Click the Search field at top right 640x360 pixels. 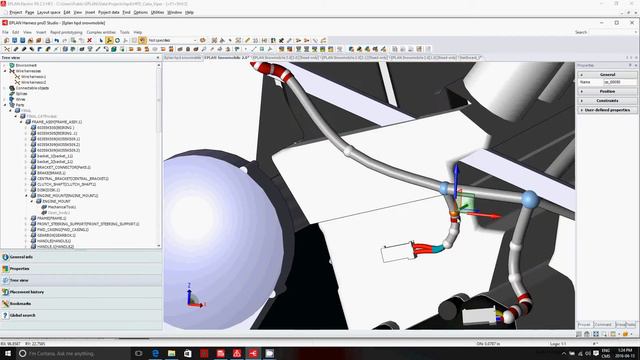[x=613, y=32]
